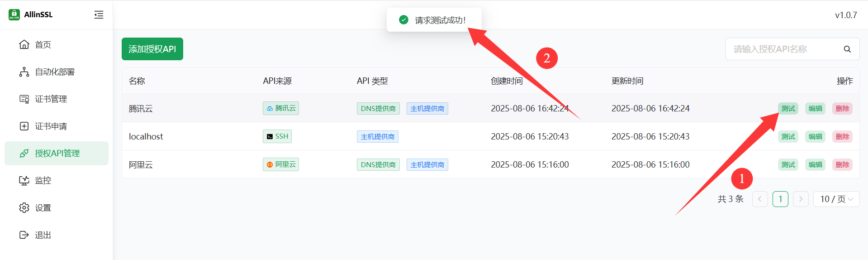Select page 1 in pagination
868x260 pixels.
coord(780,199)
